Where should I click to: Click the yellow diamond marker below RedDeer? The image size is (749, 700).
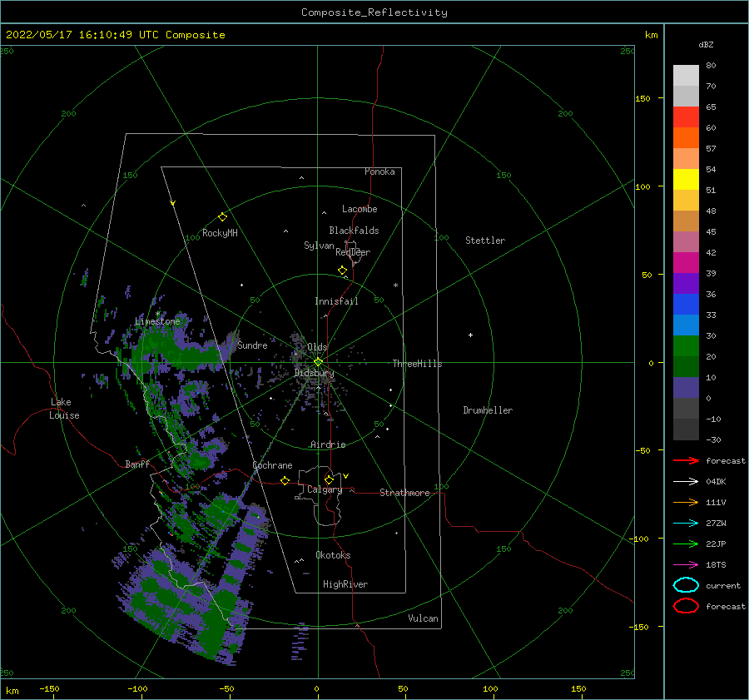(x=342, y=271)
